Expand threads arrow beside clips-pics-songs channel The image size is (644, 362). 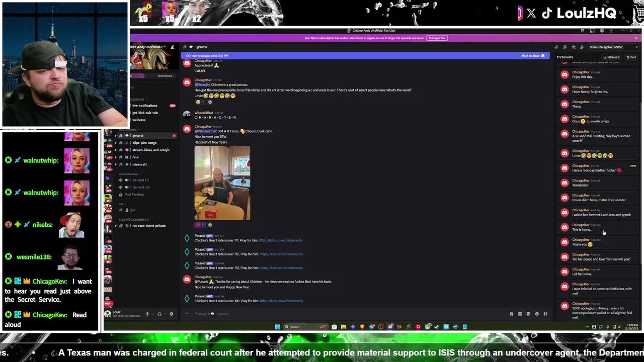(x=116, y=143)
